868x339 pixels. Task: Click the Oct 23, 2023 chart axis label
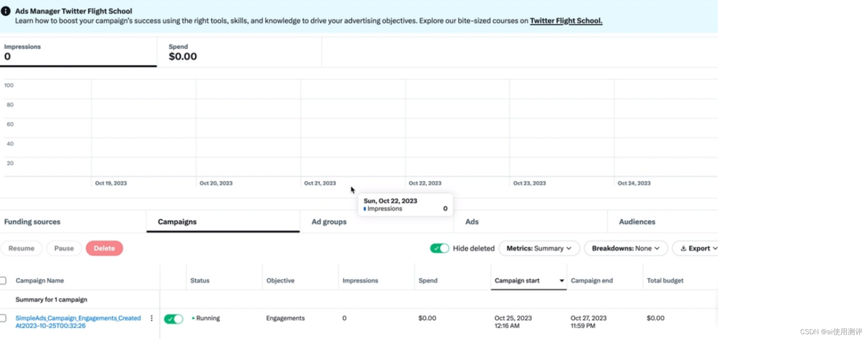pos(529,183)
